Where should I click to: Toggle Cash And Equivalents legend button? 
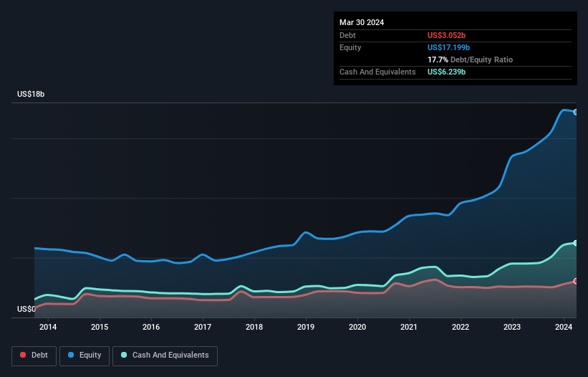pos(165,355)
